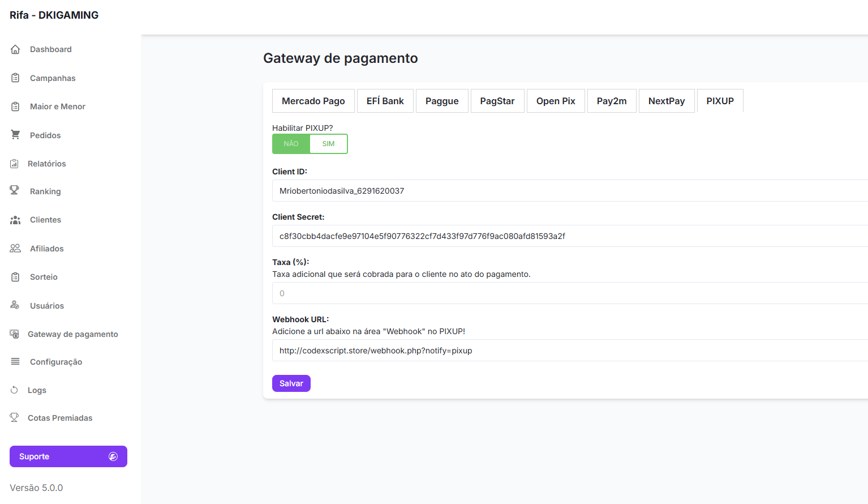Set Habilitar PIXUP to NÃO

tap(291, 144)
